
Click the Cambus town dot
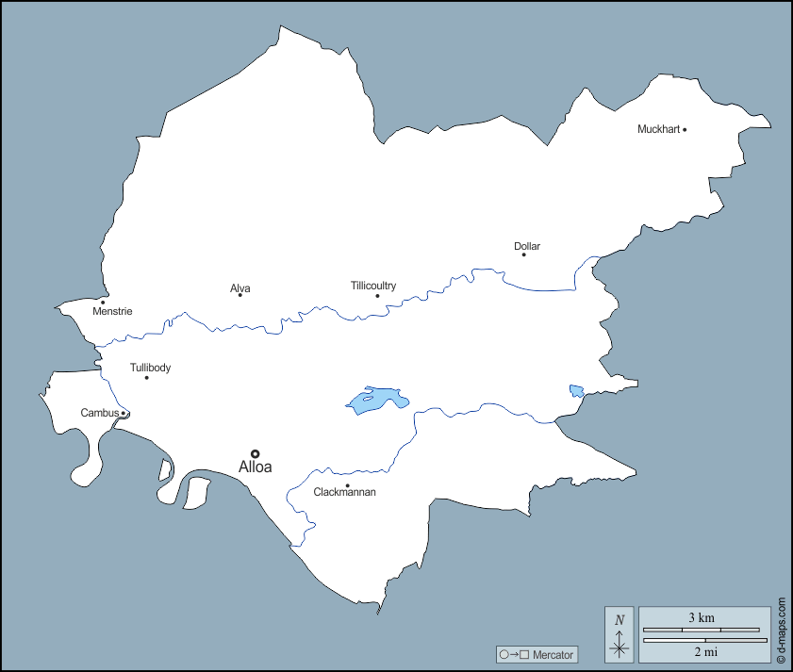(x=124, y=413)
